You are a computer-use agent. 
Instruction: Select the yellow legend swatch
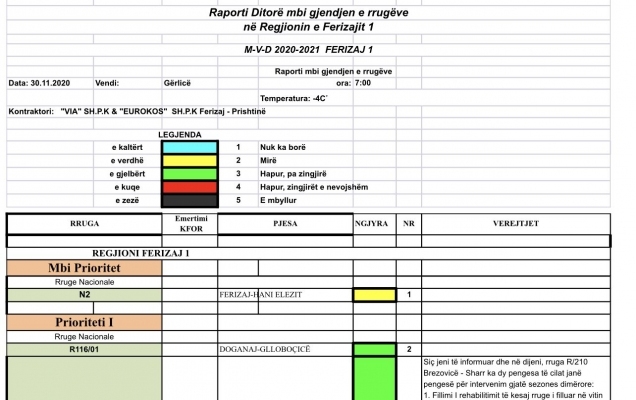pos(190,161)
